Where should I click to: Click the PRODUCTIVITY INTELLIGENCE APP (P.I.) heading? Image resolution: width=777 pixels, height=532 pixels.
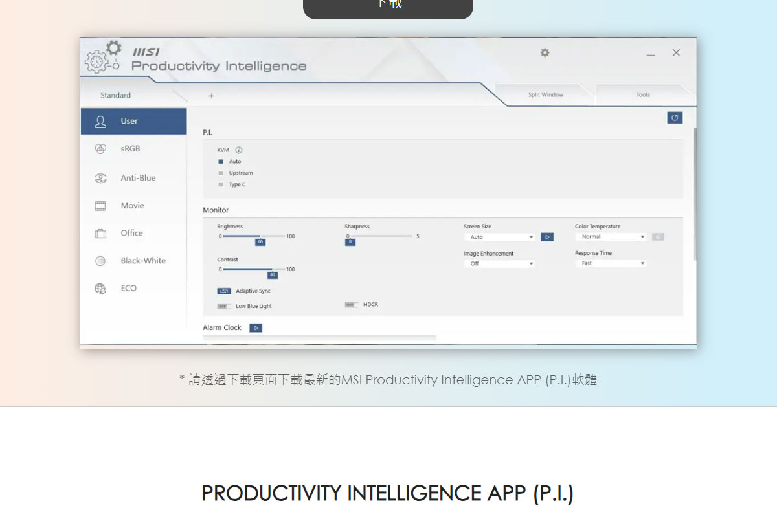tap(387, 493)
